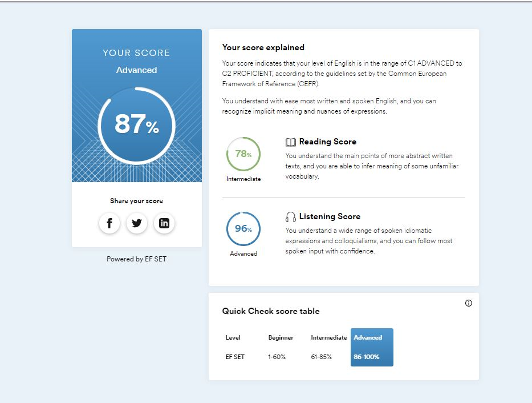The width and height of the screenshot is (532, 403).
Task: Click the Intermediate column header in table
Action: [329, 337]
